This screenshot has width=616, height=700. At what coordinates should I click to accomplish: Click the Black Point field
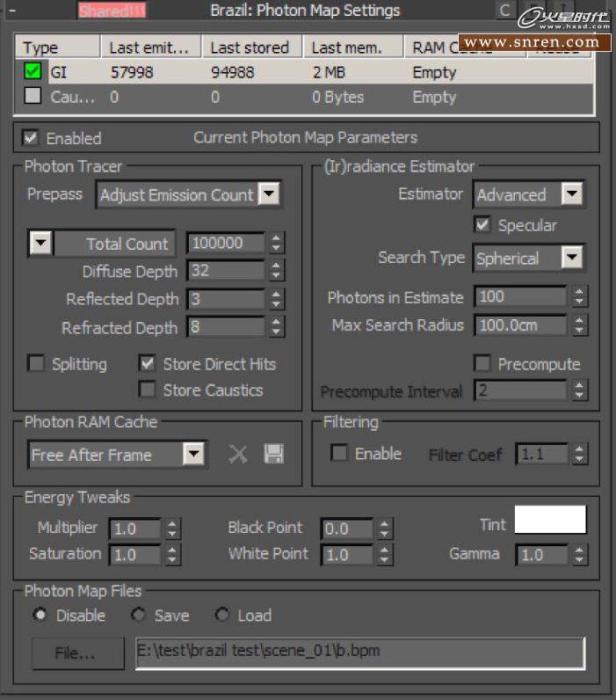click(346, 529)
